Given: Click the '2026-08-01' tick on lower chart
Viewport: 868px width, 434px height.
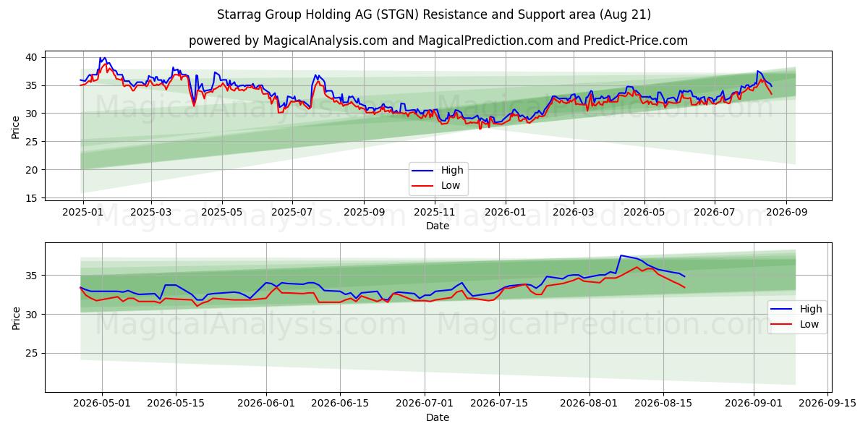Looking at the screenshot, I should click(x=590, y=404).
